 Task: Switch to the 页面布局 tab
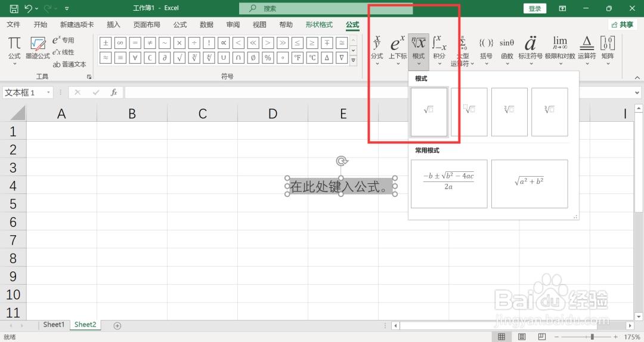(x=147, y=24)
